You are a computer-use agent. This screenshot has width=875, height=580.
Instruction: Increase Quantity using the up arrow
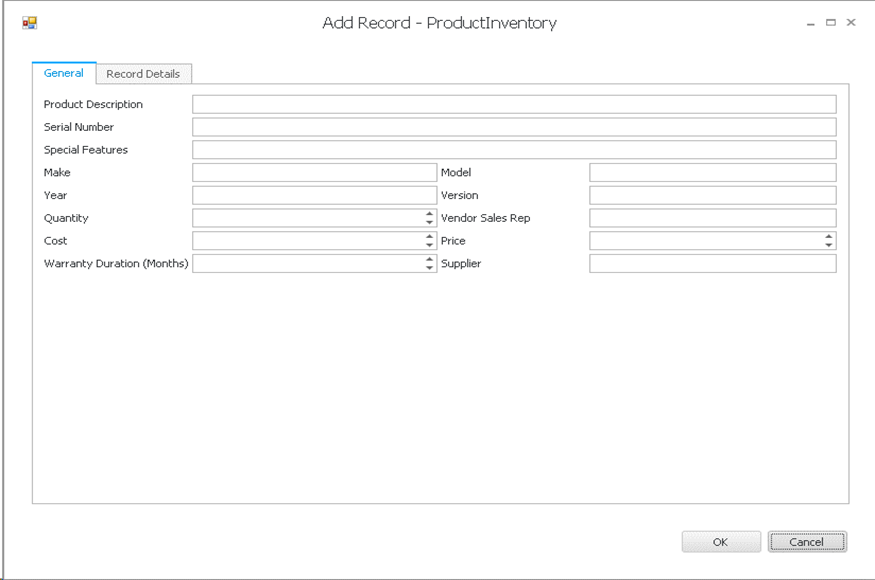[430, 214]
